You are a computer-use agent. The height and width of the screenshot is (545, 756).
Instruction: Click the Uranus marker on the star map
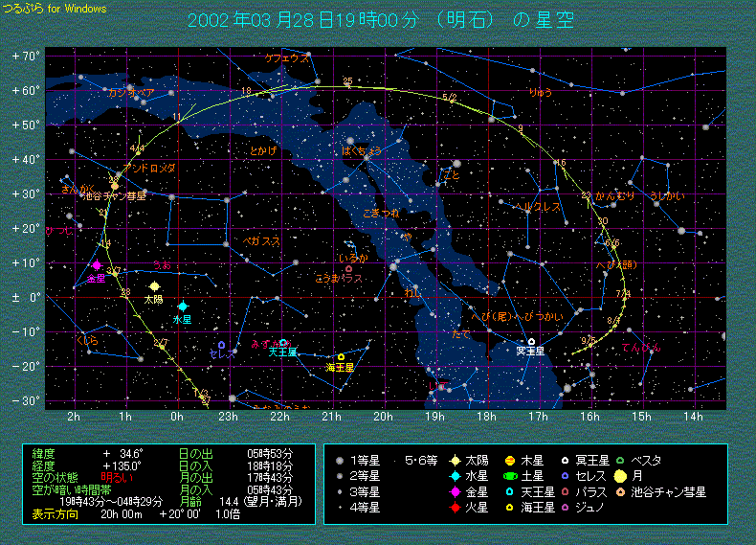pyautogui.click(x=283, y=343)
